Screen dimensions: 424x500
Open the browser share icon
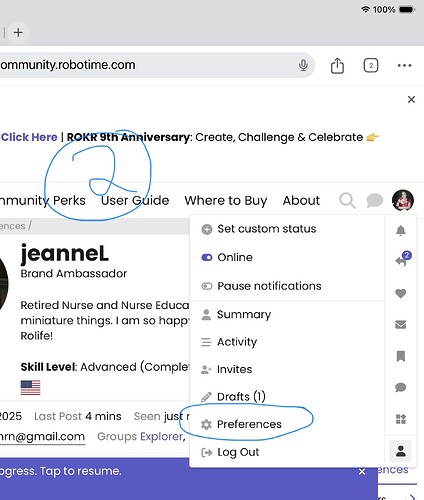pos(337,65)
